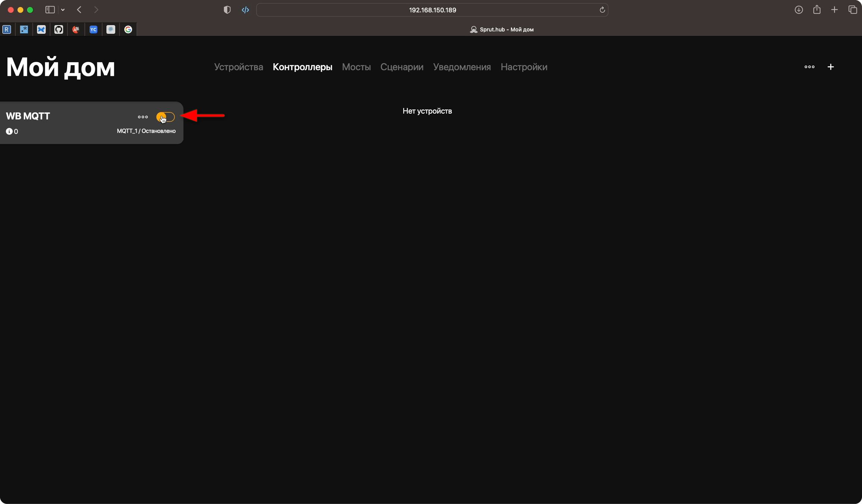Show Safari tab overview
The height and width of the screenshot is (504, 862).
coord(853,10)
